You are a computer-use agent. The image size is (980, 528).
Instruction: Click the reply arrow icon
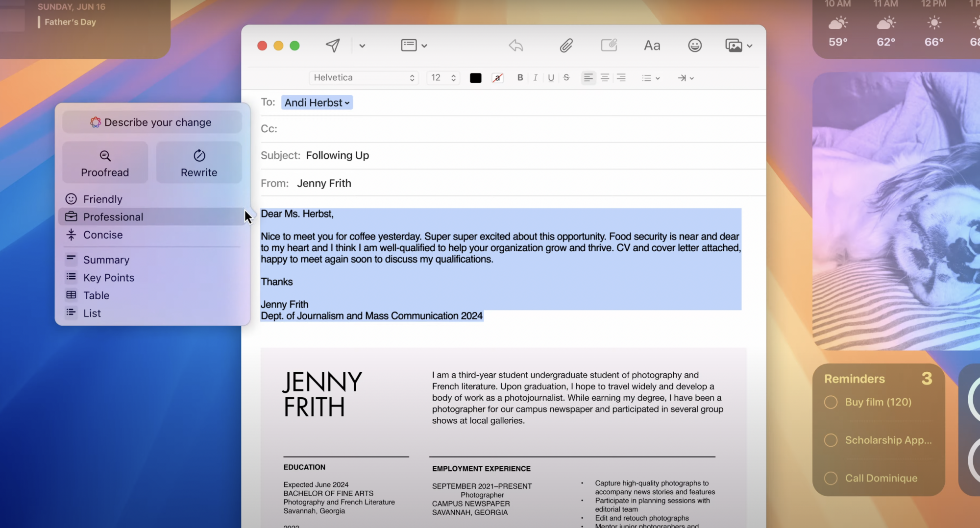click(x=516, y=46)
